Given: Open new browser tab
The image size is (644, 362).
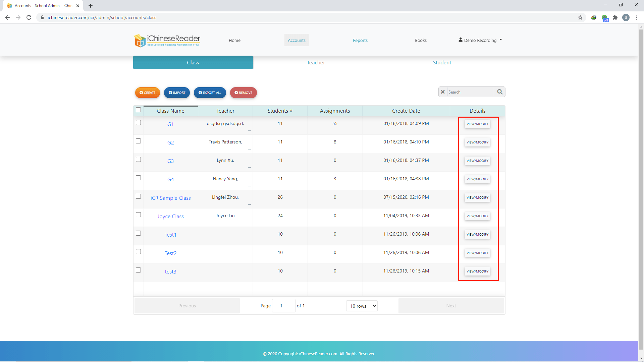Looking at the screenshot, I should 91,6.
